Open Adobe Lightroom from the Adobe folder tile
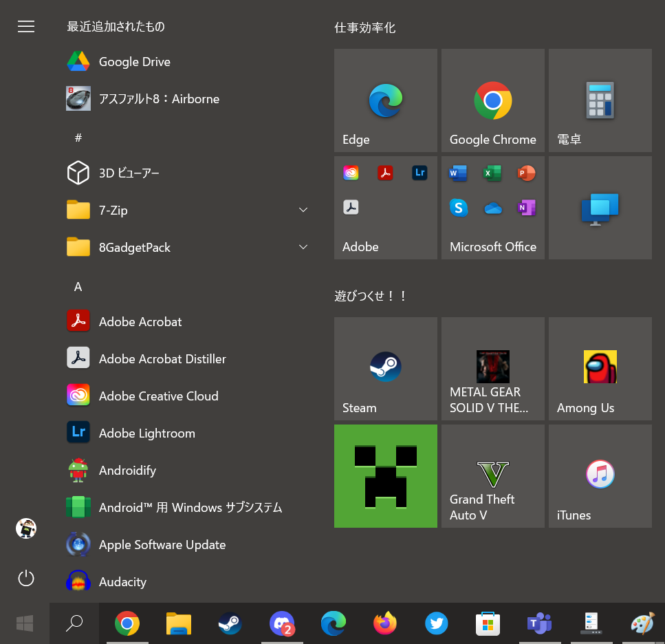 (419, 173)
